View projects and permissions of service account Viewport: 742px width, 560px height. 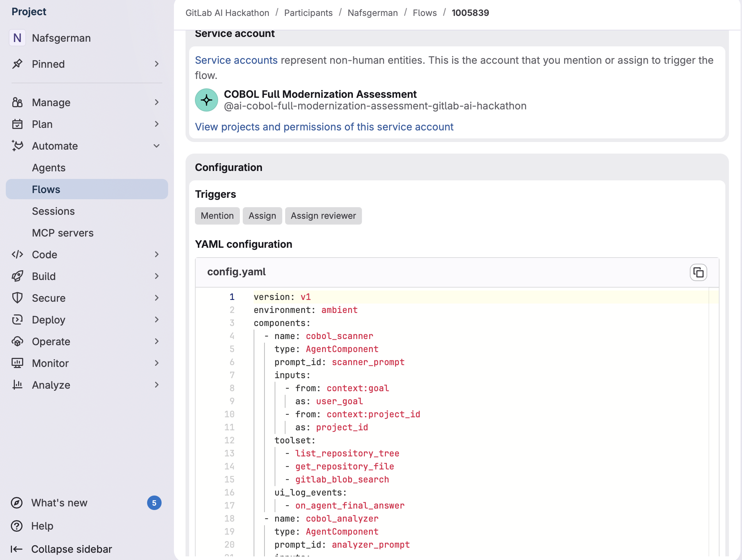324,127
